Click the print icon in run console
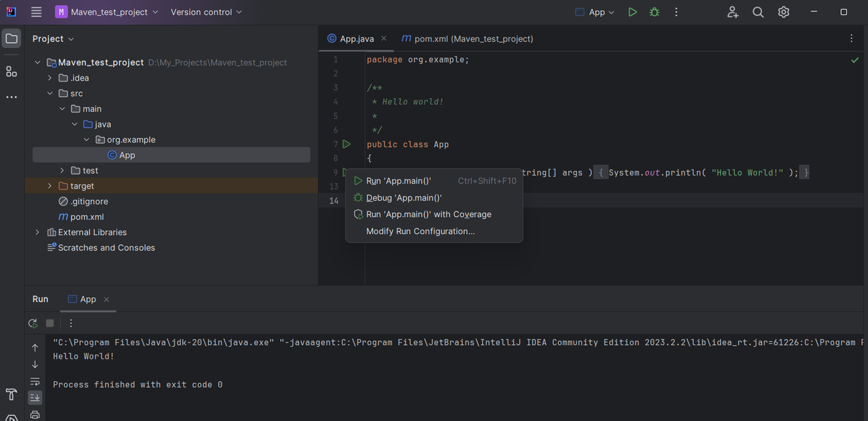The height and width of the screenshot is (421, 868). tap(35, 414)
